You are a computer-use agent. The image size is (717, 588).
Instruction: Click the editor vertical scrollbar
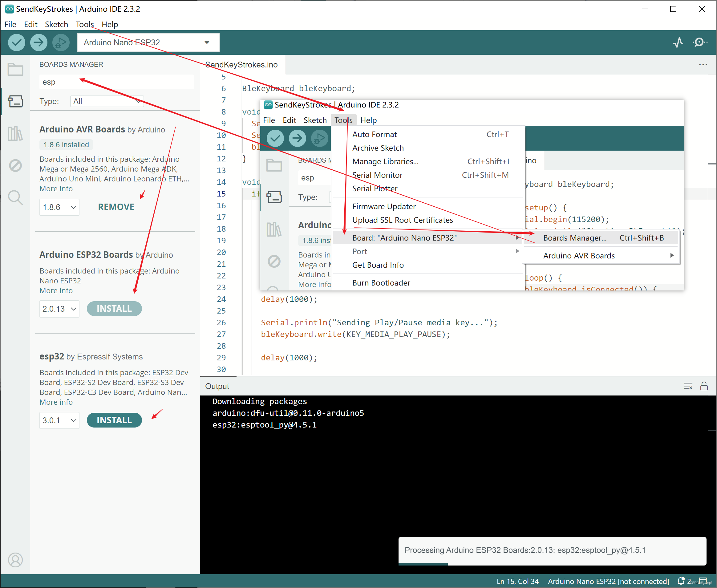pyautogui.click(x=712, y=225)
